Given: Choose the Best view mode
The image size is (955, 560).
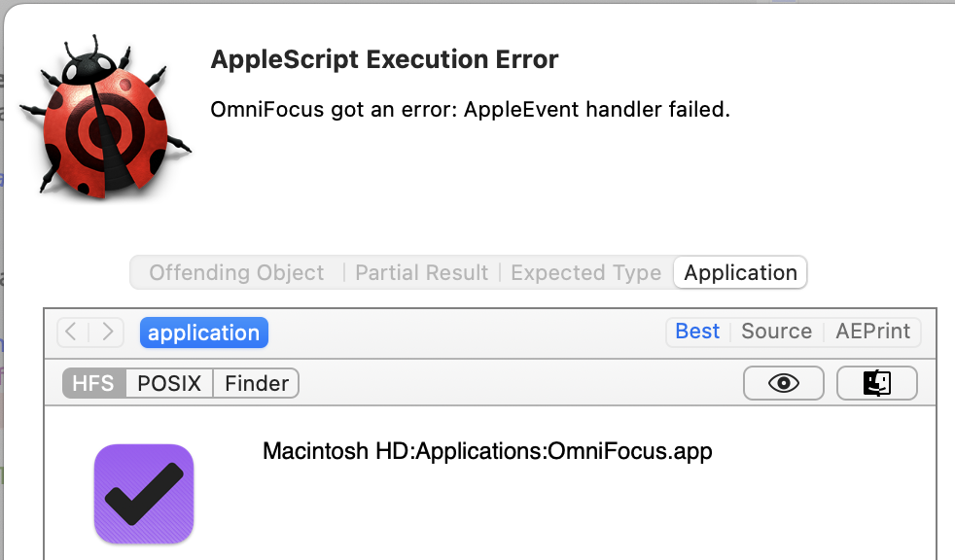Looking at the screenshot, I should point(697,332).
